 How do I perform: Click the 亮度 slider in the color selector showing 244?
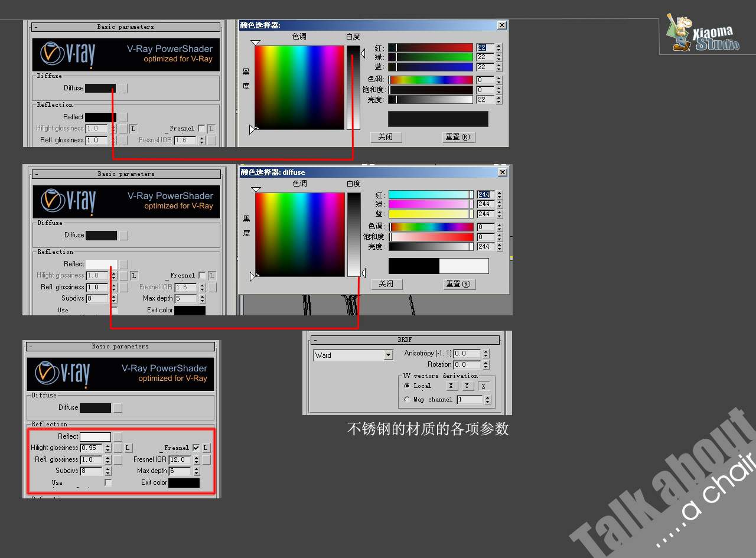431,247
